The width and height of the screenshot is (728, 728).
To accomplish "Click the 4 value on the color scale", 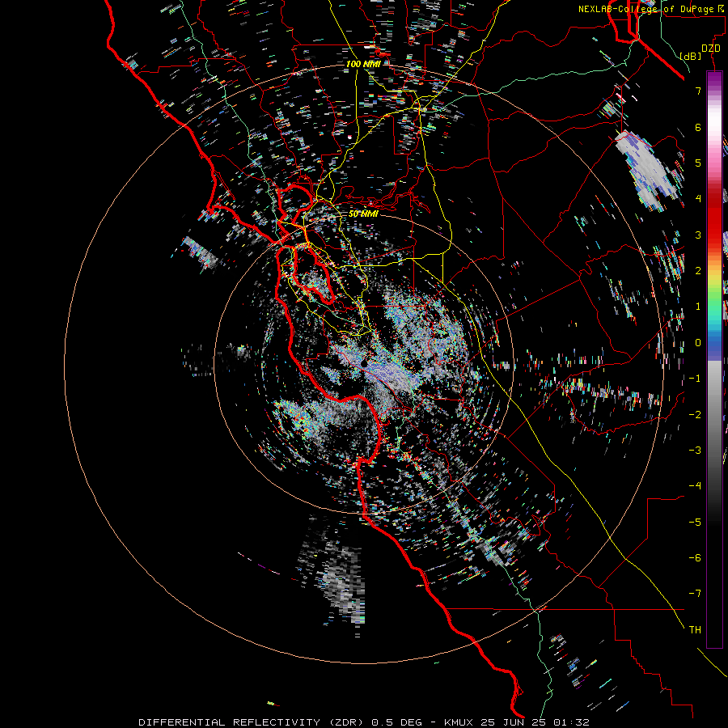I will 698,199.
